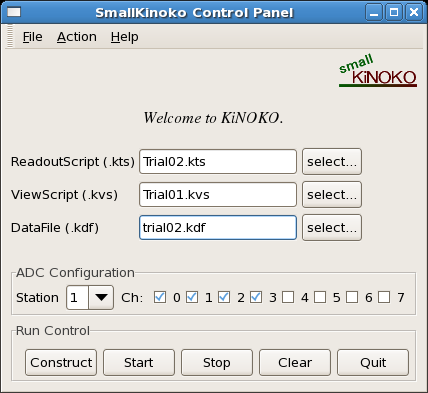Click the ReadoutScript field containing Trial02.kts
The image size is (428, 393).
(218, 162)
